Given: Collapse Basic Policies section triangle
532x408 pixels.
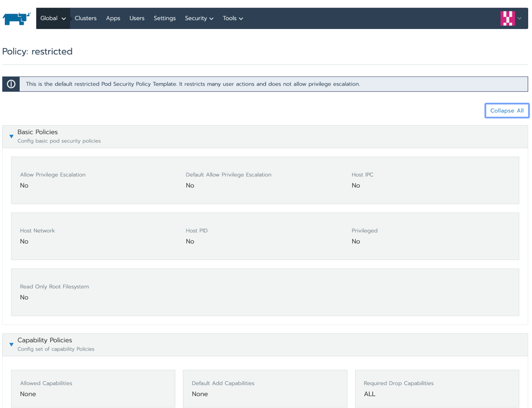Looking at the screenshot, I should (11, 137).
